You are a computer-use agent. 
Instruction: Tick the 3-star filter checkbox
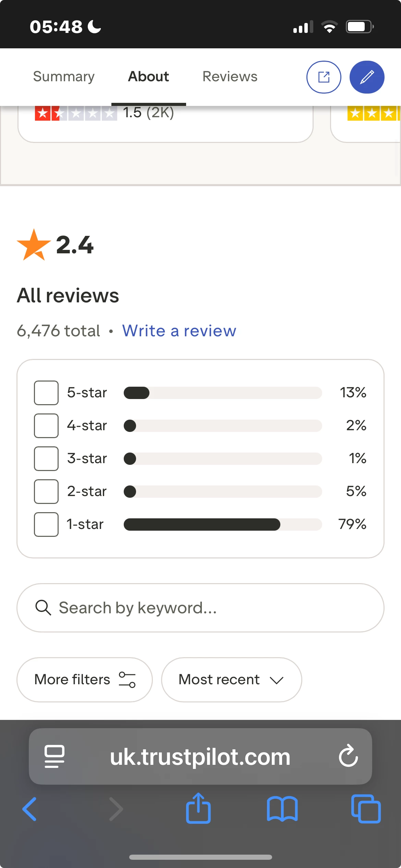(46, 459)
